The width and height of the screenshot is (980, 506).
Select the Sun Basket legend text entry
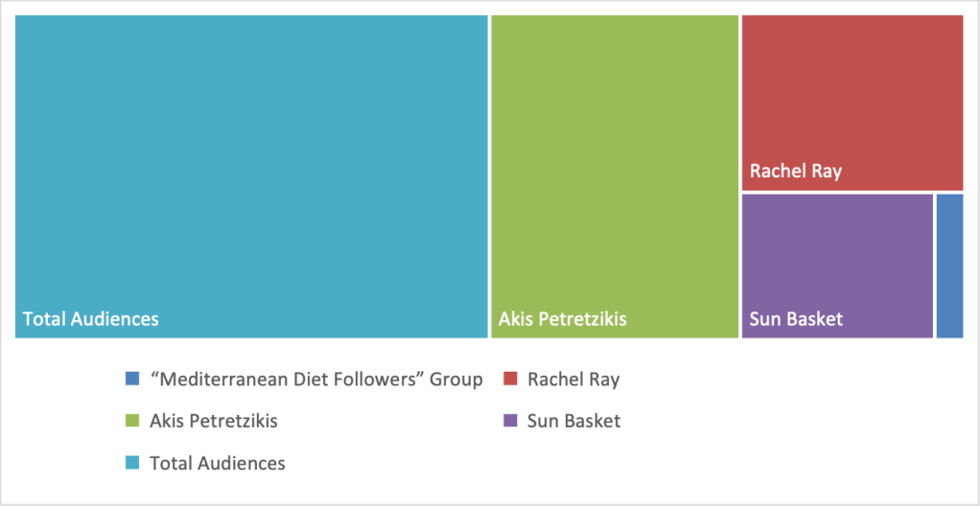pyautogui.click(x=573, y=421)
